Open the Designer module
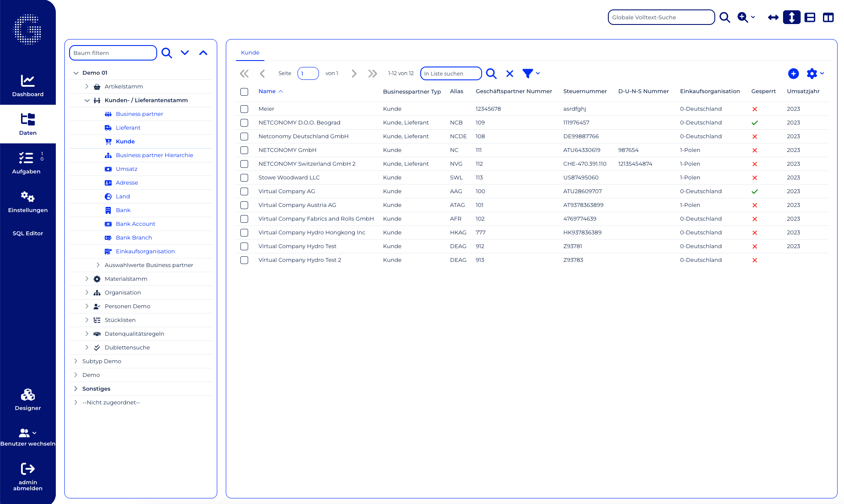 [27, 399]
